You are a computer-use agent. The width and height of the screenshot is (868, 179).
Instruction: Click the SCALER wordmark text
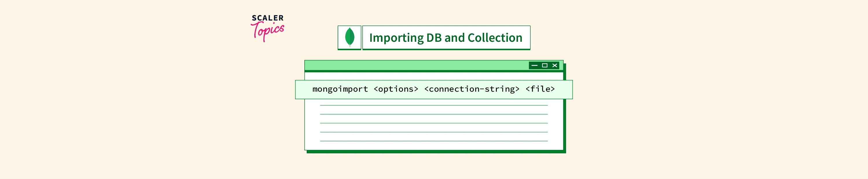pos(268,18)
